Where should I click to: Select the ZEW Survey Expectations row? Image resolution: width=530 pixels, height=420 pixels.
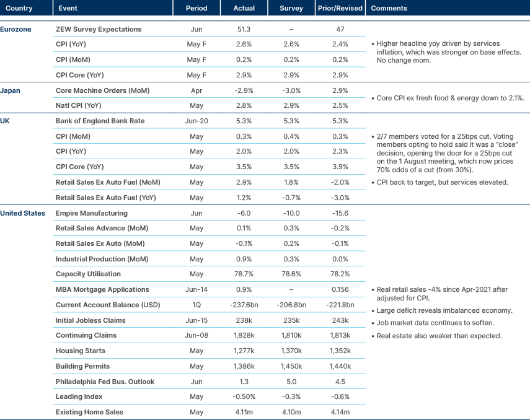tap(99, 29)
